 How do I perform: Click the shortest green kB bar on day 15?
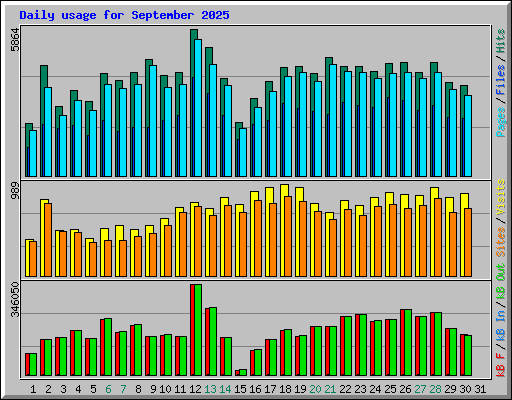click(243, 372)
